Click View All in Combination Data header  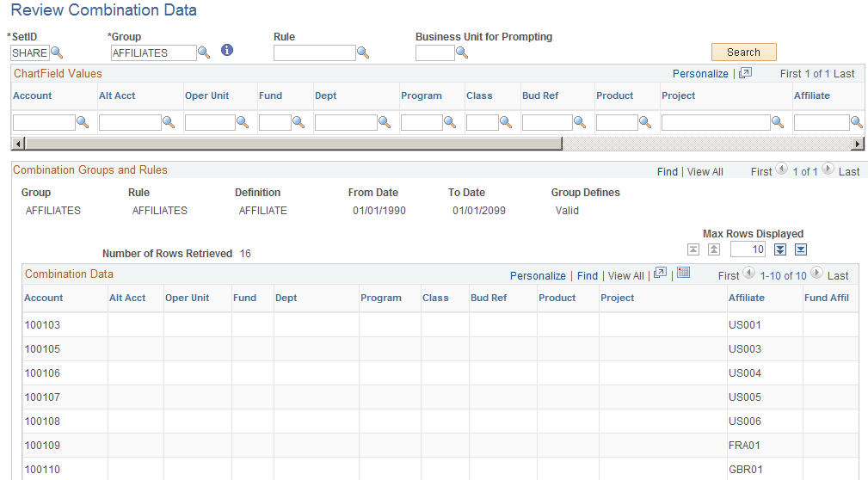pos(625,276)
